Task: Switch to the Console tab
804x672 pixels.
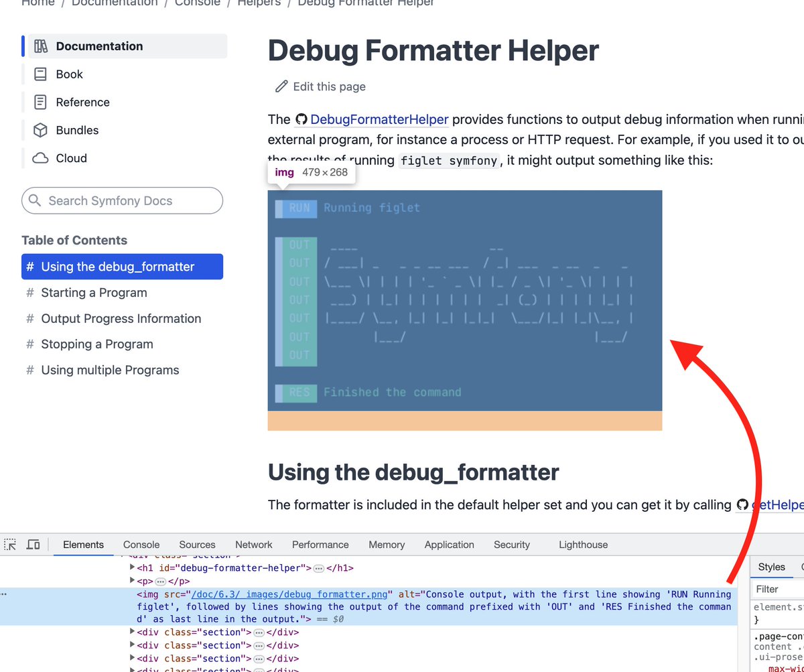Action: pyautogui.click(x=141, y=545)
